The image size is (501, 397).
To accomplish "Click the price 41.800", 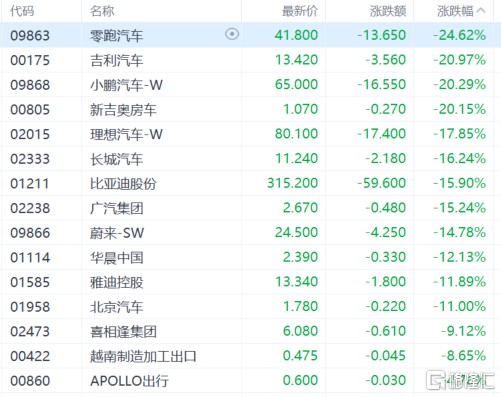I will click(296, 35).
